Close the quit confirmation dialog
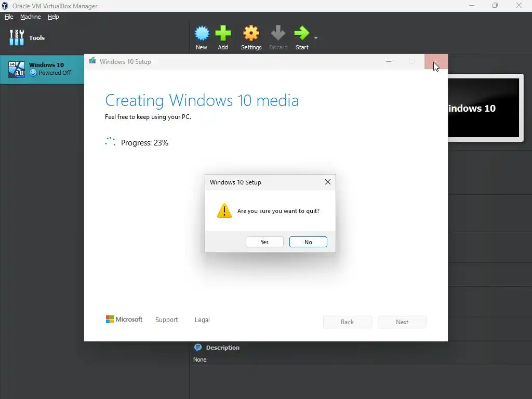The image size is (532, 399). [x=328, y=182]
